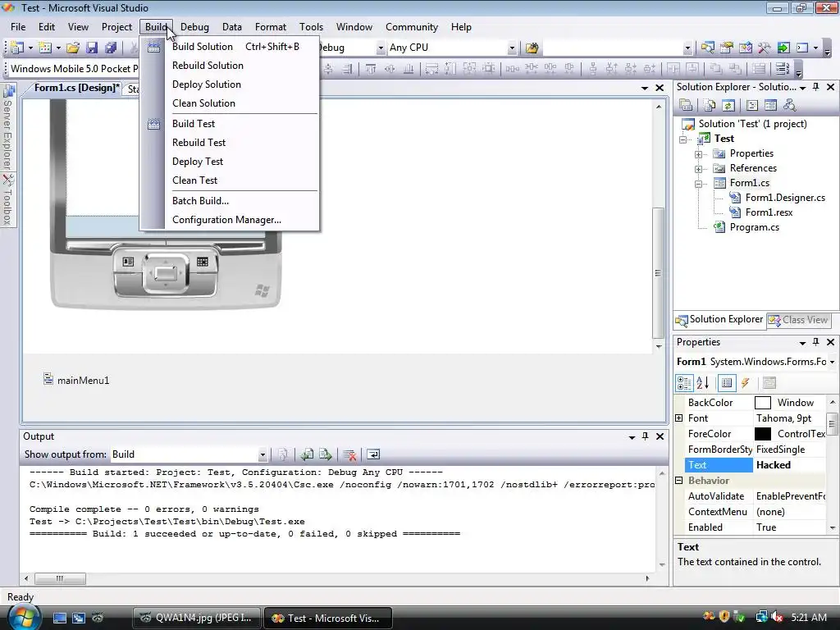This screenshot has width=840, height=630.
Task: Open Object Browser from main toolbar icon
Action: coord(745,48)
